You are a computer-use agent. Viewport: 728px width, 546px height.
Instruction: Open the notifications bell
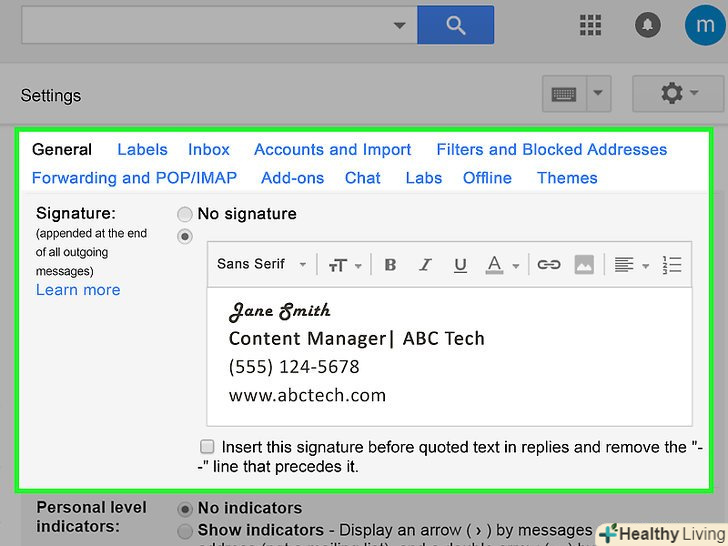[x=647, y=26]
